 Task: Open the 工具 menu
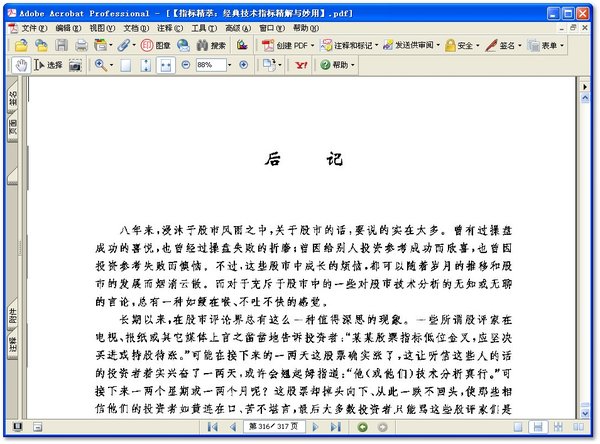(x=204, y=28)
